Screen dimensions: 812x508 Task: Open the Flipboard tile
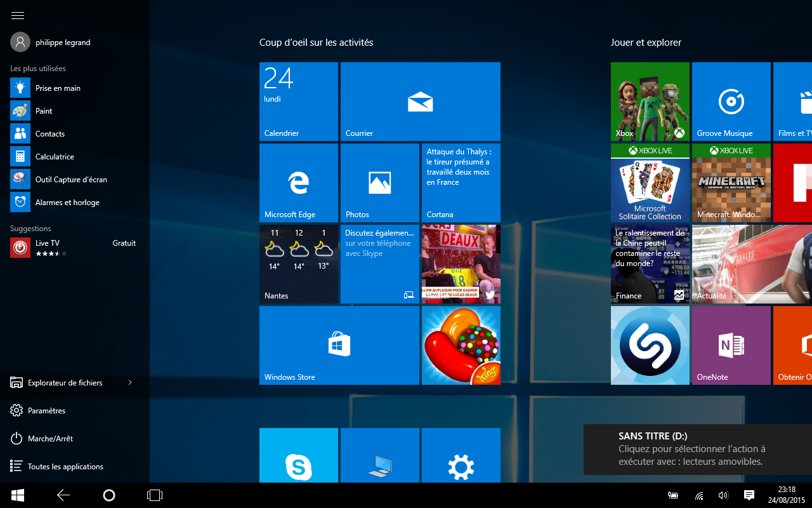(793, 183)
